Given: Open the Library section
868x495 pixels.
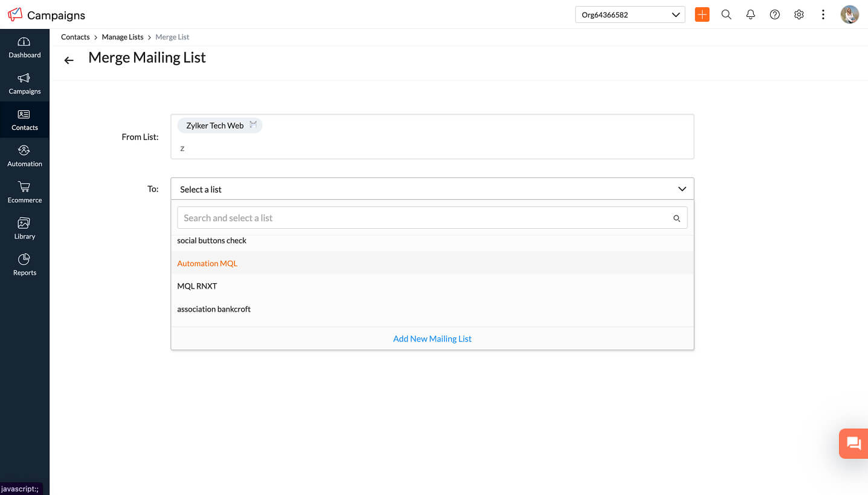Looking at the screenshot, I should [x=24, y=228].
